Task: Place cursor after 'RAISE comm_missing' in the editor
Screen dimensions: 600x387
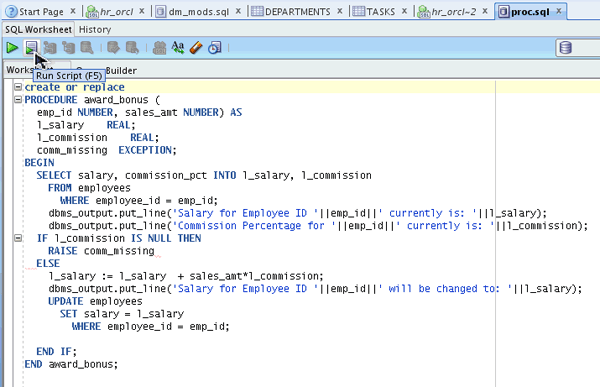Action: pyautogui.click(x=155, y=251)
